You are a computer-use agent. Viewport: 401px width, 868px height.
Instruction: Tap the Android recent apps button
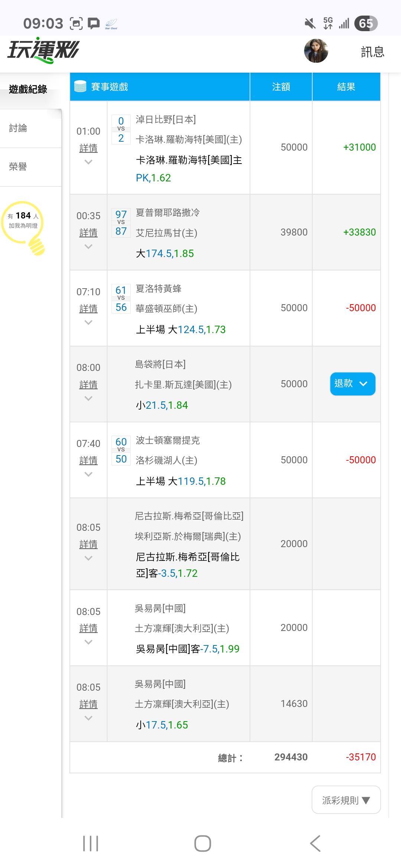coord(91,844)
